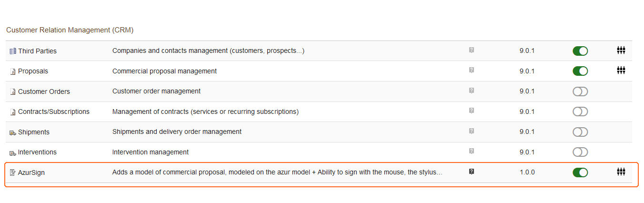Show Third Parties info help icon
Viewport: 644px width, 203px height.
pos(472,50)
